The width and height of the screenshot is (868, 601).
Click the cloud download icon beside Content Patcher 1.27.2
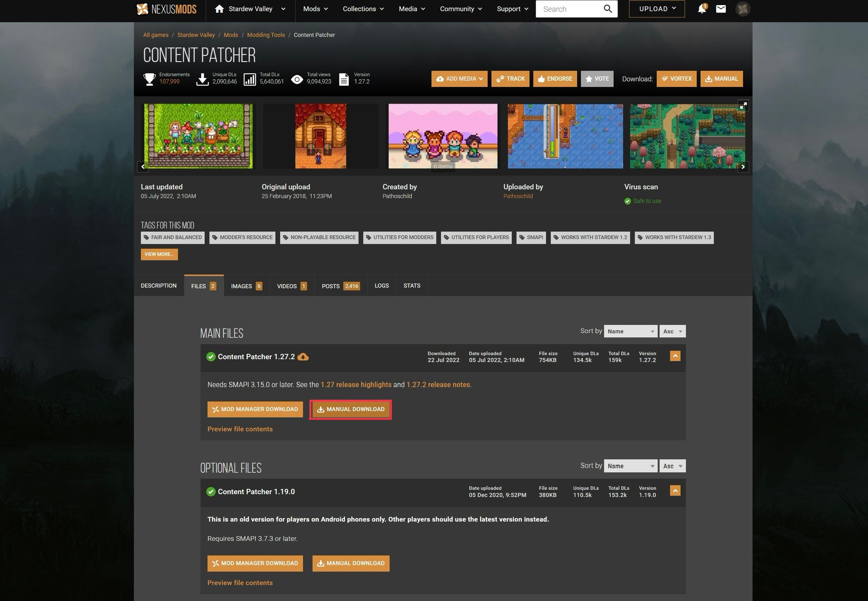pos(304,357)
